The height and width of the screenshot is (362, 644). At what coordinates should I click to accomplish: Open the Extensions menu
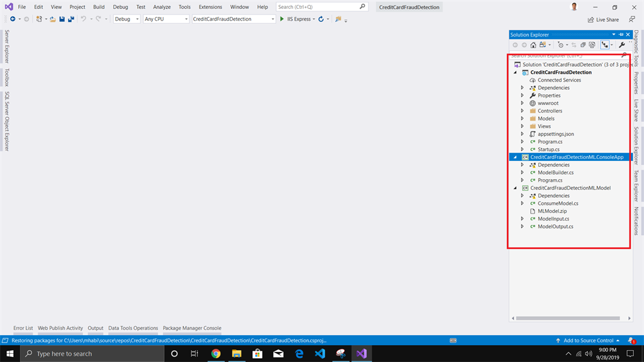(x=210, y=7)
